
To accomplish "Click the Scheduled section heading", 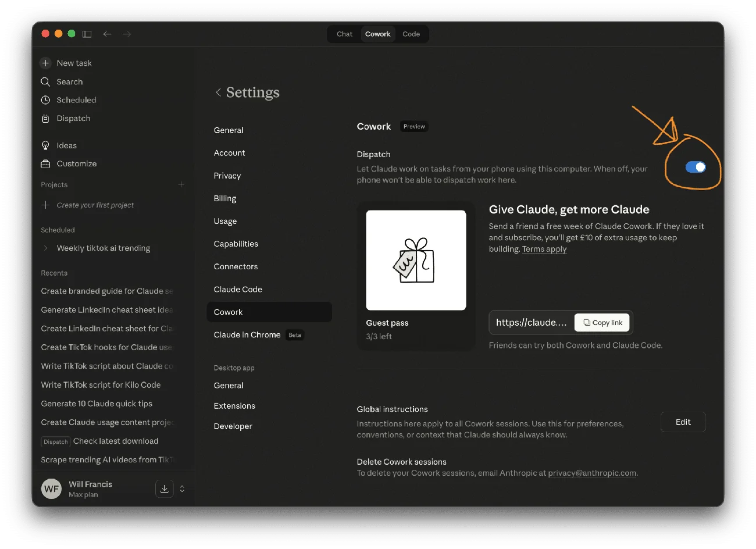I will coord(58,230).
